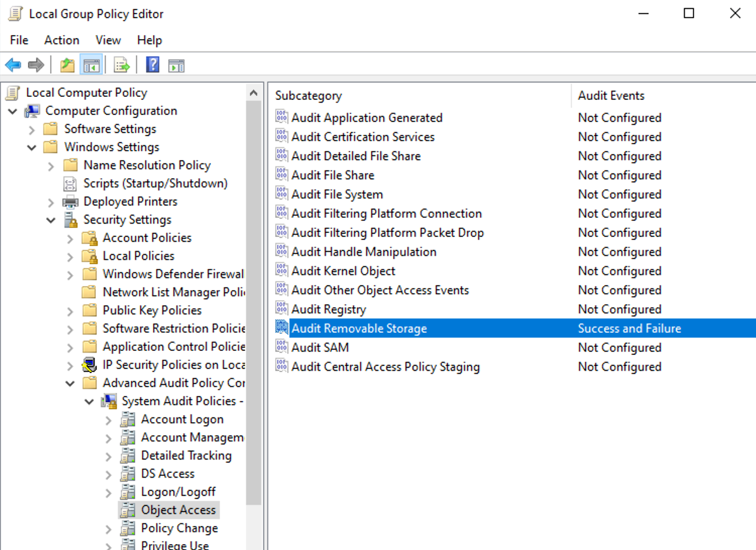Select Network List Manager Policies item
The image size is (756, 550).
point(174,292)
